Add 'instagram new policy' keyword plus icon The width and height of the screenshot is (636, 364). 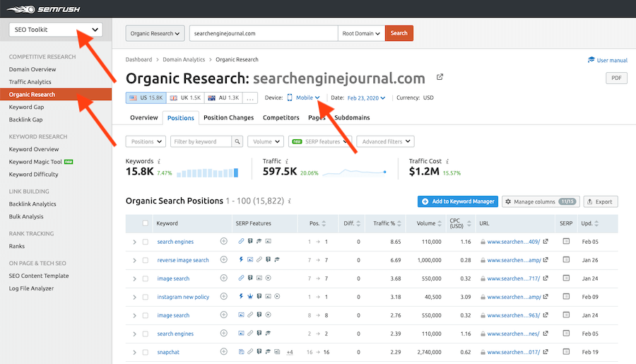click(223, 296)
